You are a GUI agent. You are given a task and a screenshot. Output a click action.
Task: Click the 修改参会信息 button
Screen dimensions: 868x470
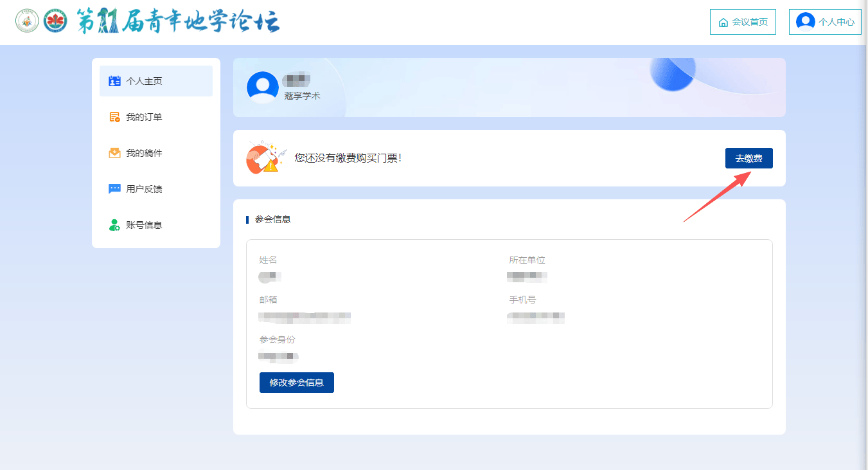tap(296, 383)
